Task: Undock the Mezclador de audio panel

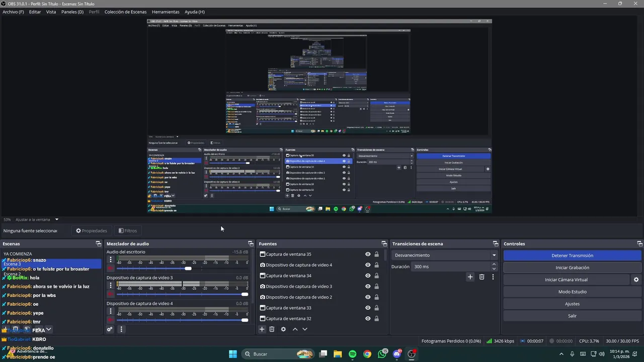Action: [x=251, y=244]
